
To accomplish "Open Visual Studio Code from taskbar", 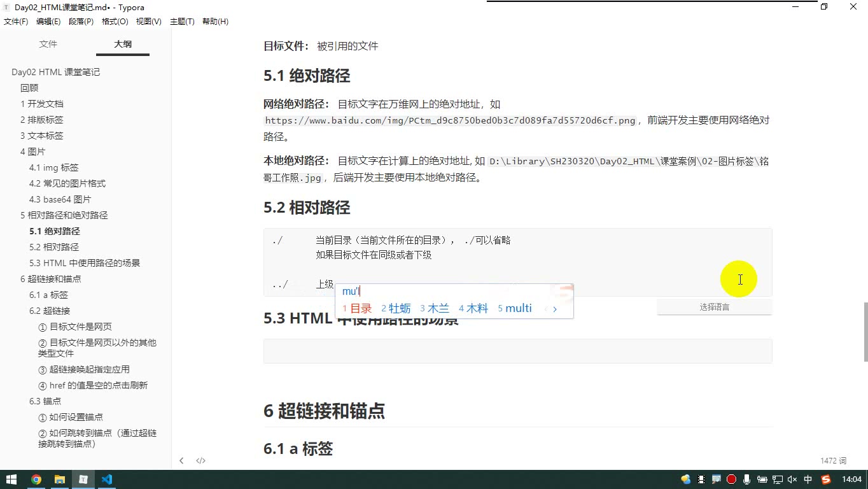I will coord(106,479).
